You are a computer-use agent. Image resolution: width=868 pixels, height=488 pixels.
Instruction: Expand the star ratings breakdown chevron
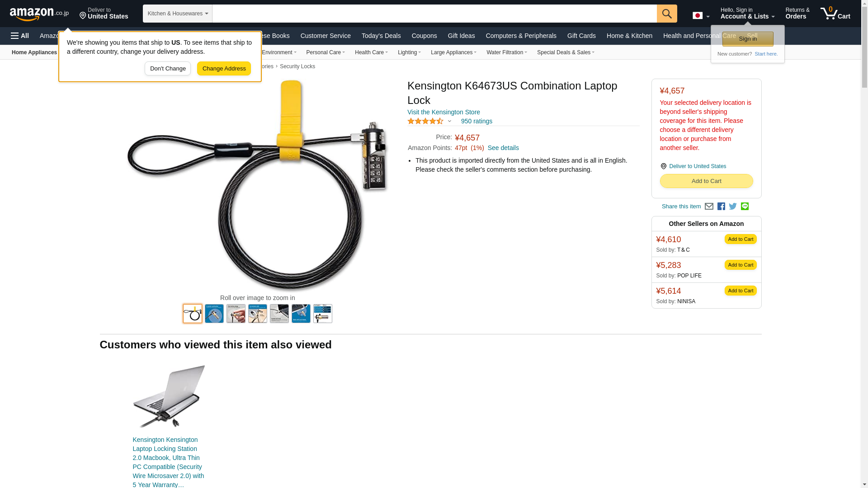click(x=449, y=121)
